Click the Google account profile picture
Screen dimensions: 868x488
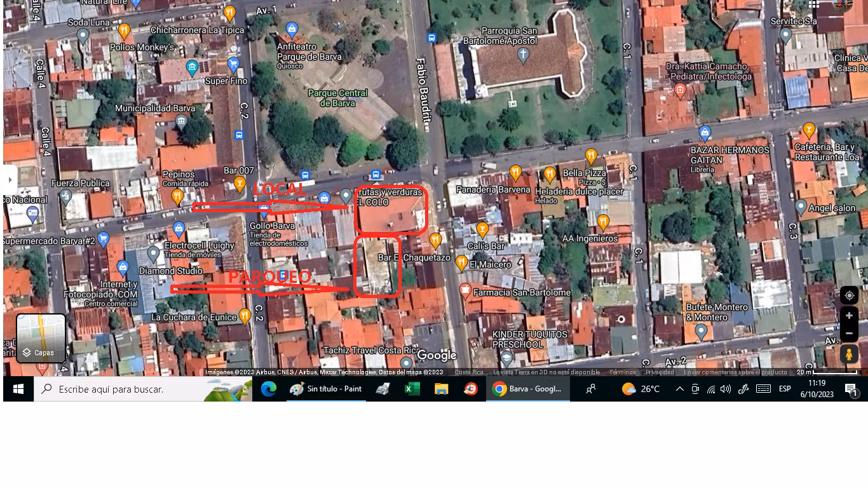coord(843,4)
